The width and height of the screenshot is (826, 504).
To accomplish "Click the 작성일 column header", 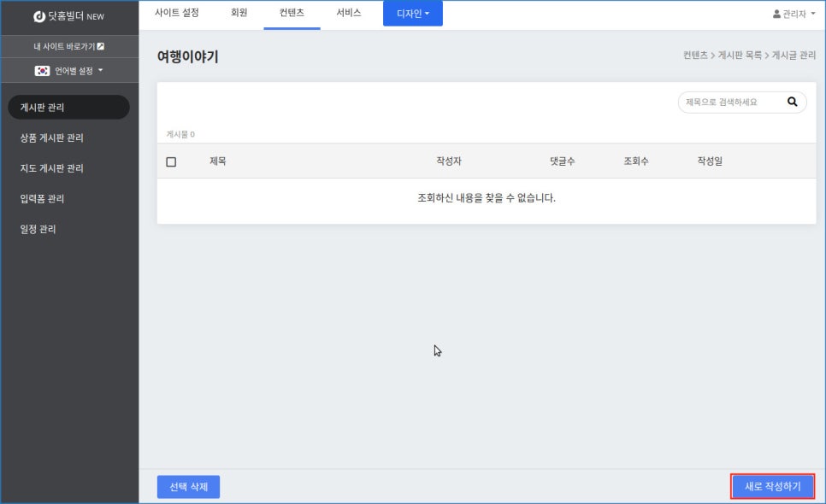I will 710,161.
